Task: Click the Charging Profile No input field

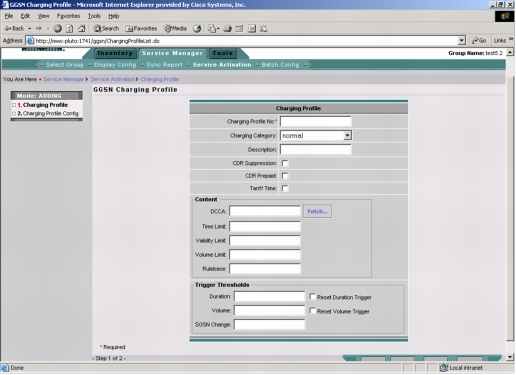Action: 316,121
